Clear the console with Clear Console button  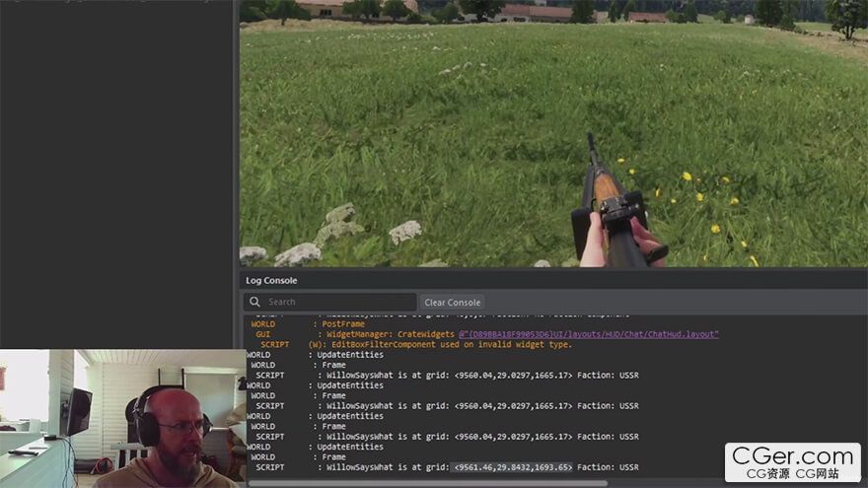(x=453, y=302)
